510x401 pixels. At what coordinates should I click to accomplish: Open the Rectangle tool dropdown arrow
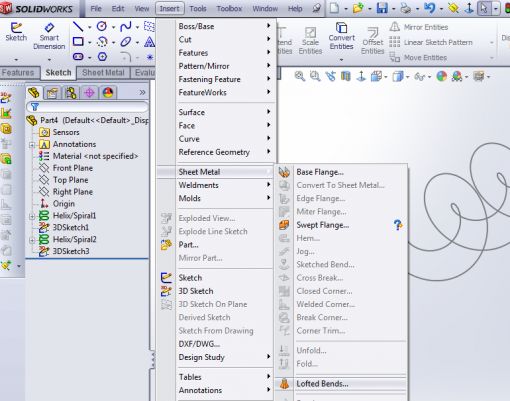coord(89,42)
